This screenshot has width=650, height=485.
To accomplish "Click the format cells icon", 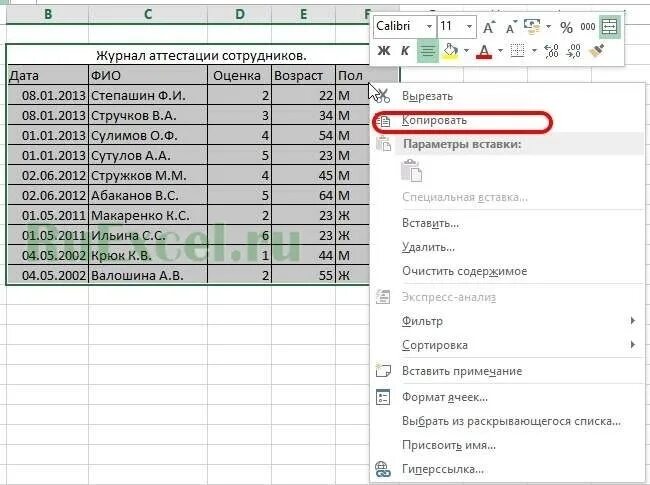I will [x=383, y=397].
